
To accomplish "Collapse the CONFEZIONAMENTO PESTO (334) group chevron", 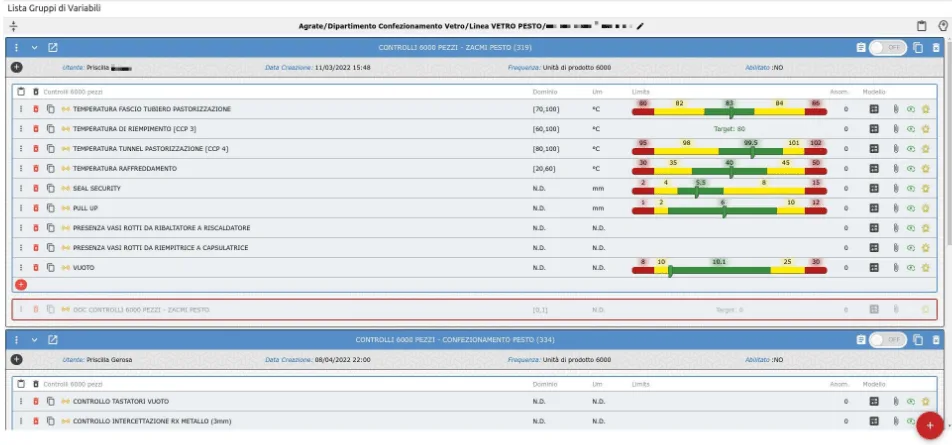I will pyautogui.click(x=34, y=340).
